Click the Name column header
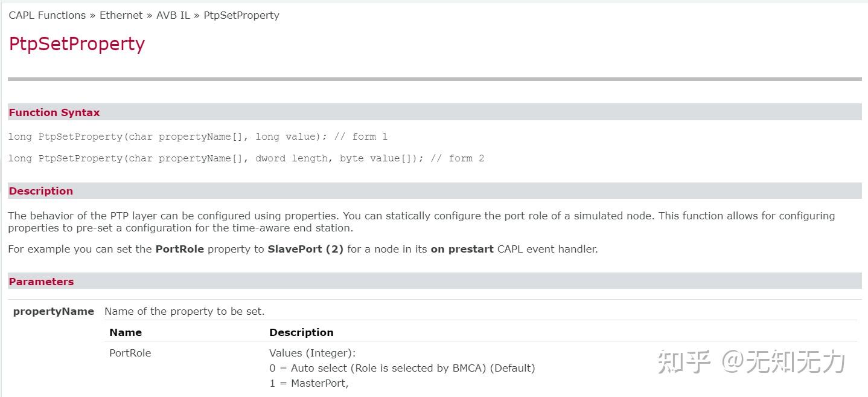 pyautogui.click(x=126, y=332)
